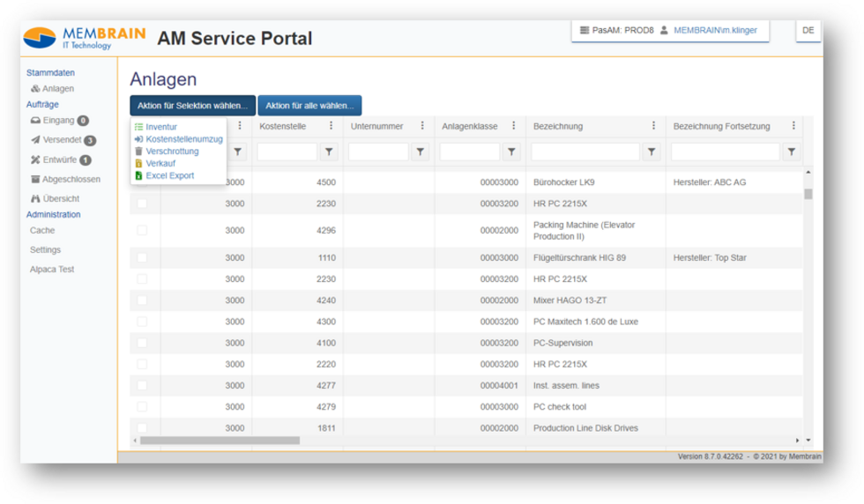Open the DE language selector
This screenshot has height=504, width=864.
[x=808, y=30]
